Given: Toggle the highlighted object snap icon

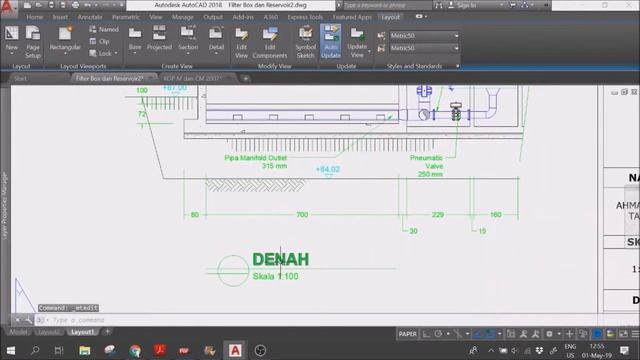Looking at the screenshot, I should pos(489,334).
